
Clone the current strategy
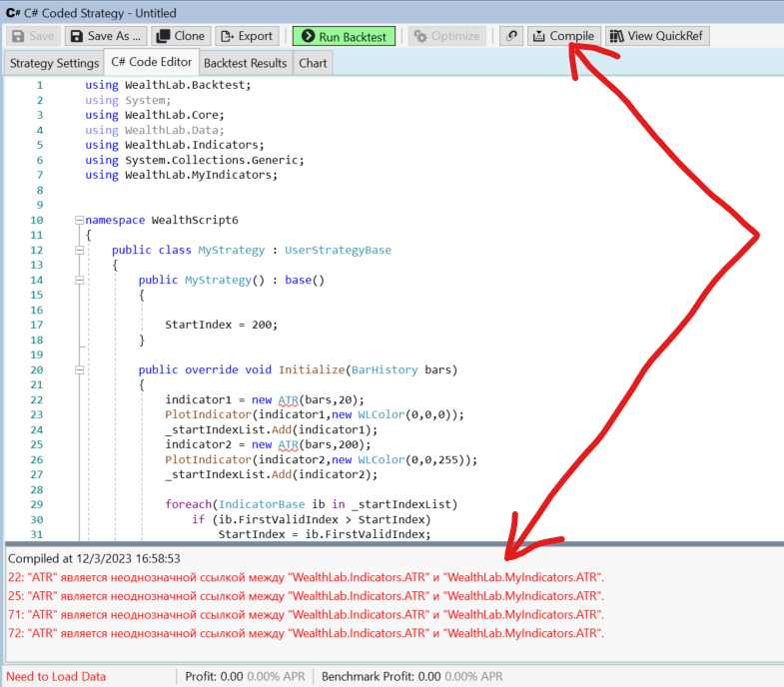(x=180, y=36)
